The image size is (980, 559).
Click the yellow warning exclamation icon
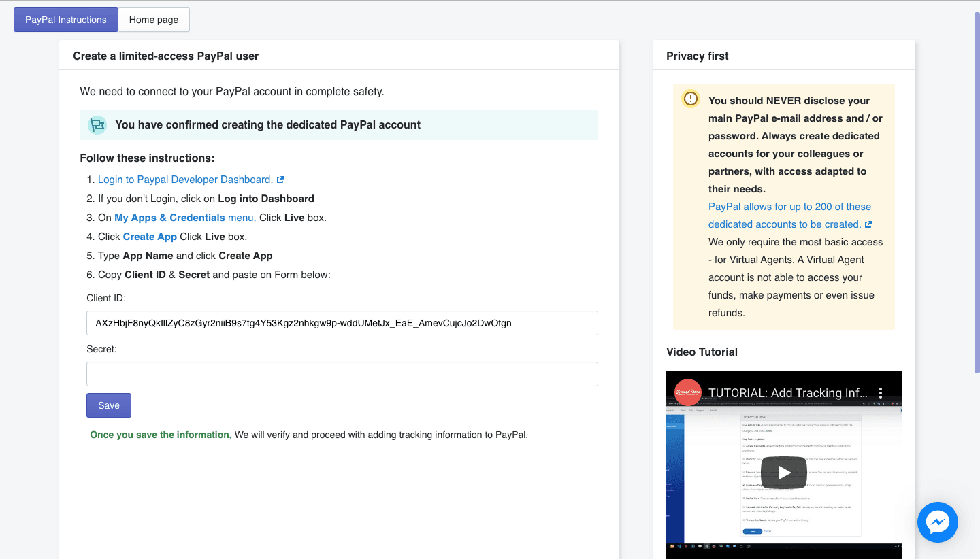click(690, 99)
